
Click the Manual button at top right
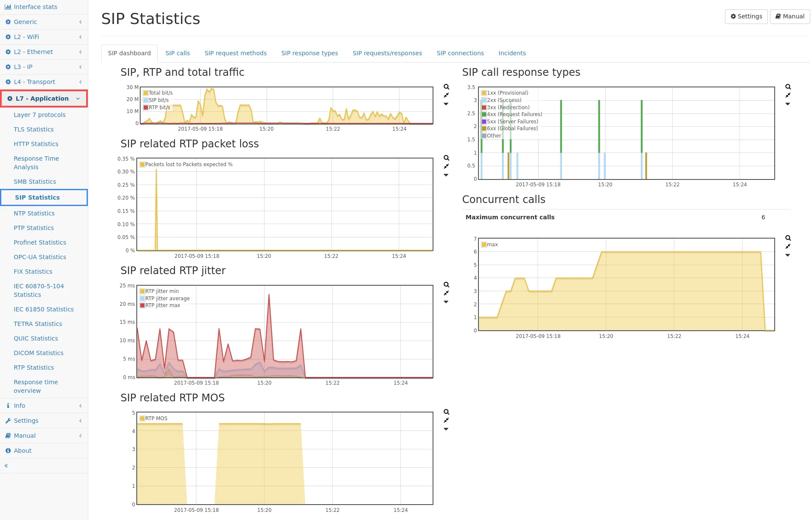tap(790, 16)
